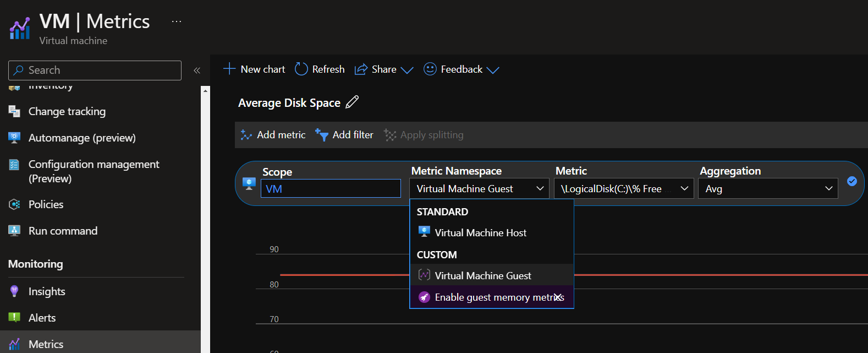Open the more options ellipsis
Image resolution: width=868 pixels, height=353 pixels.
[x=177, y=21]
